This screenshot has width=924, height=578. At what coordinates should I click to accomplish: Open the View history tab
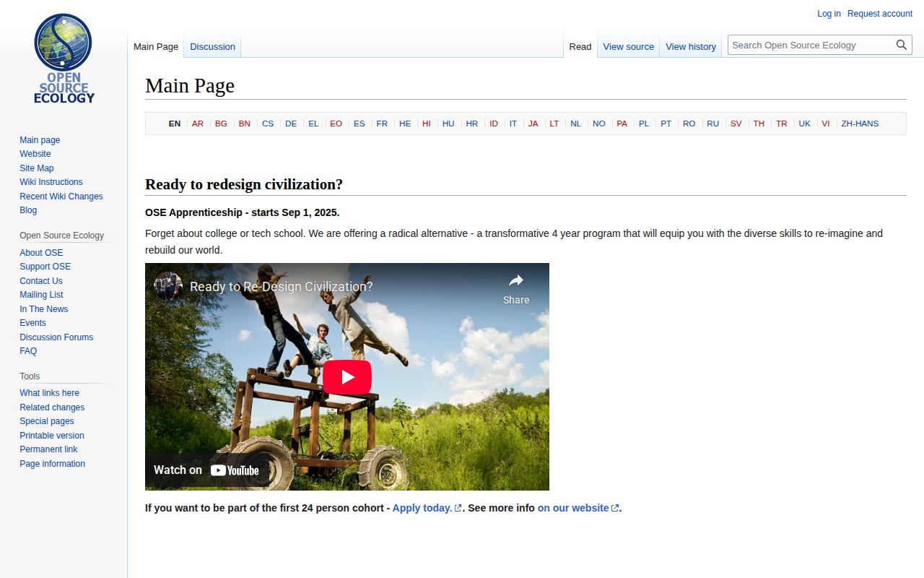[x=691, y=46]
